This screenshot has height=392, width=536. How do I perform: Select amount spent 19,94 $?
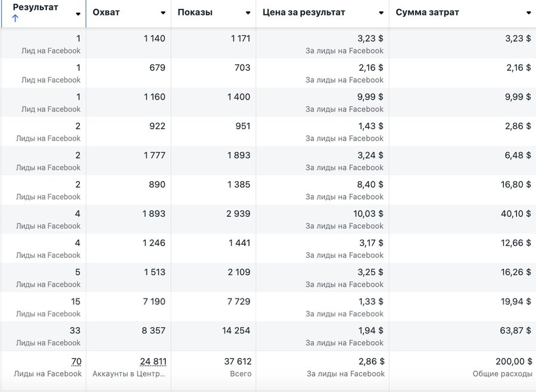click(x=516, y=301)
